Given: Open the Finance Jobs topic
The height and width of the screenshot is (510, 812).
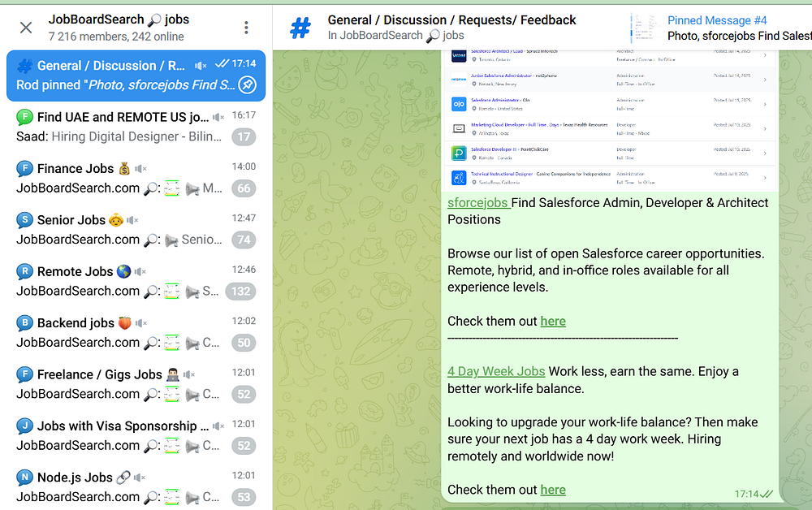Looking at the screenshot, I should pyautogui.click(x=136, y=178).
